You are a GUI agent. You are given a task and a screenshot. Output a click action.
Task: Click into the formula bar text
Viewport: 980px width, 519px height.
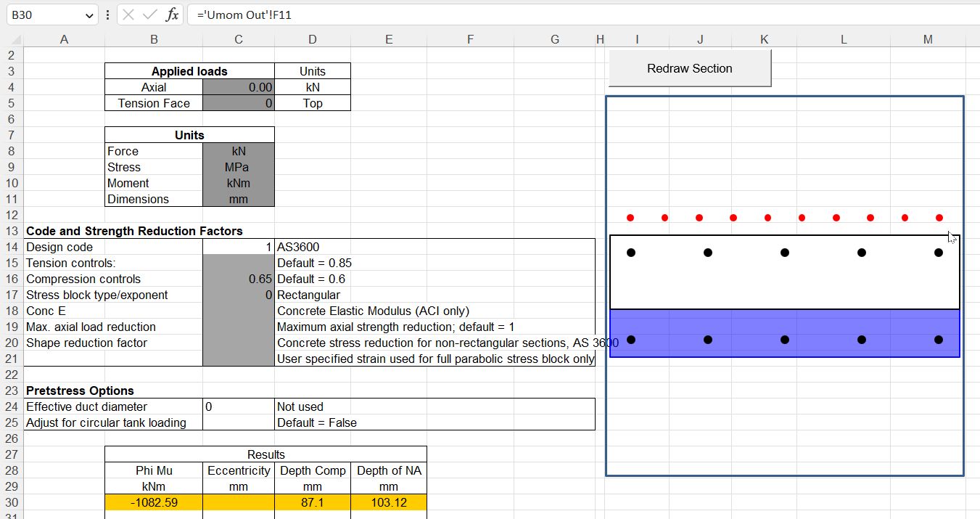580,15
